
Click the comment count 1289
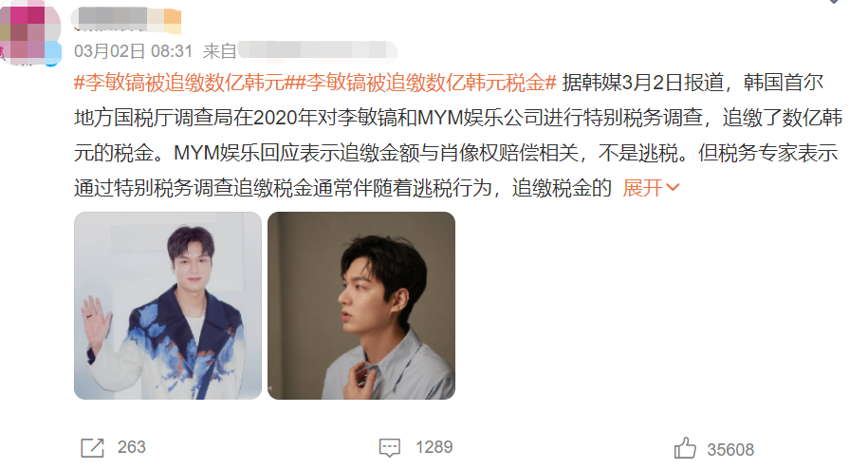click(434, 447)
